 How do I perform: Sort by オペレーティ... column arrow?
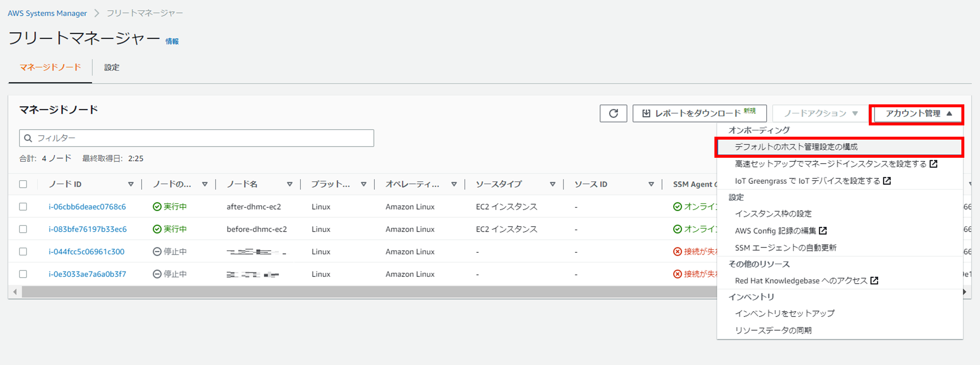(x=454, y=184)
